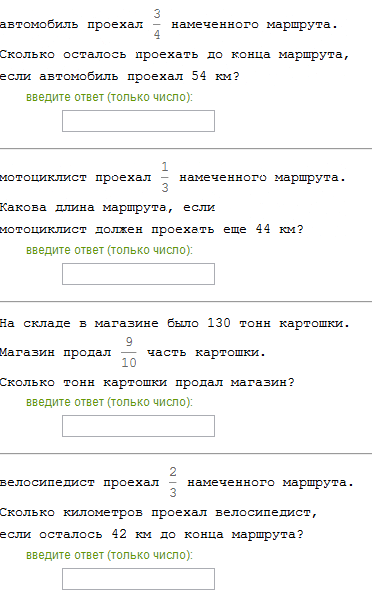The image size is (372, 596).
Task: Click the 'введите ответ' label below potato question
Action: [109, 402]
